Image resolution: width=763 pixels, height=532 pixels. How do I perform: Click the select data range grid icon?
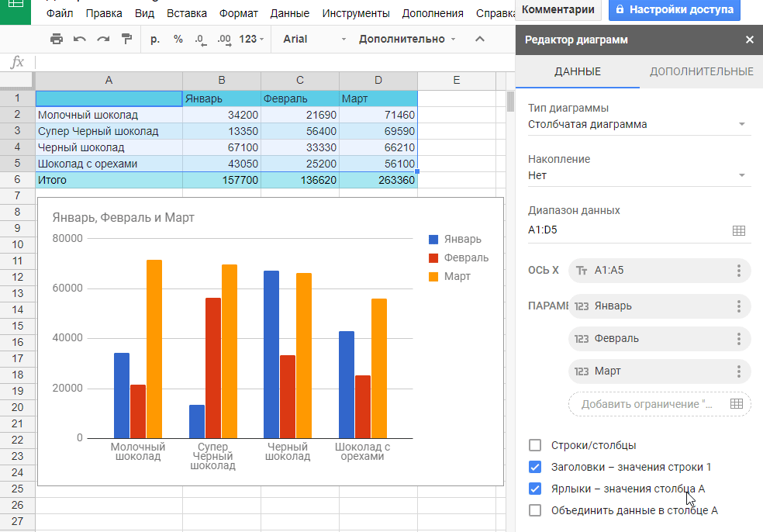[x=738, y=230]
